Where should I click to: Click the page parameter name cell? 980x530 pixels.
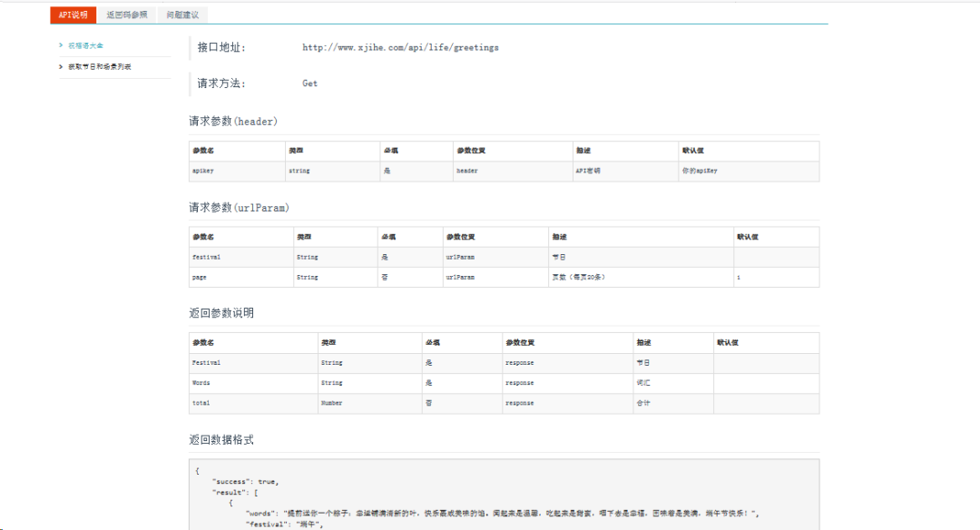click(x=241, y=278)
